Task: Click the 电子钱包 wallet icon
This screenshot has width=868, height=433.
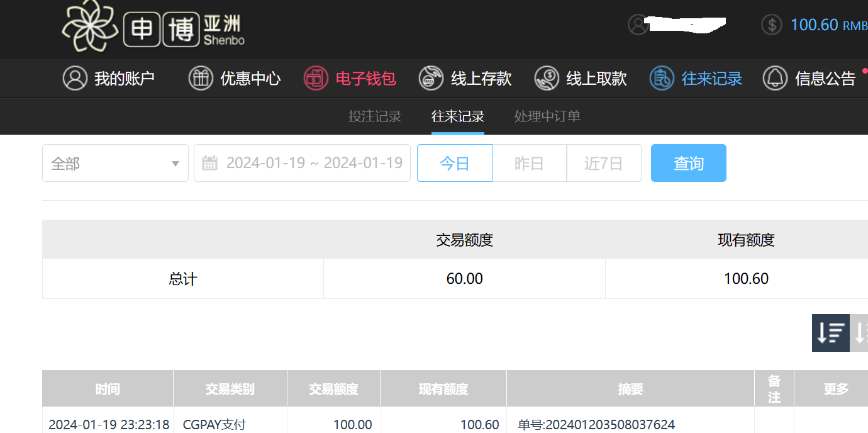Action: 316,78
